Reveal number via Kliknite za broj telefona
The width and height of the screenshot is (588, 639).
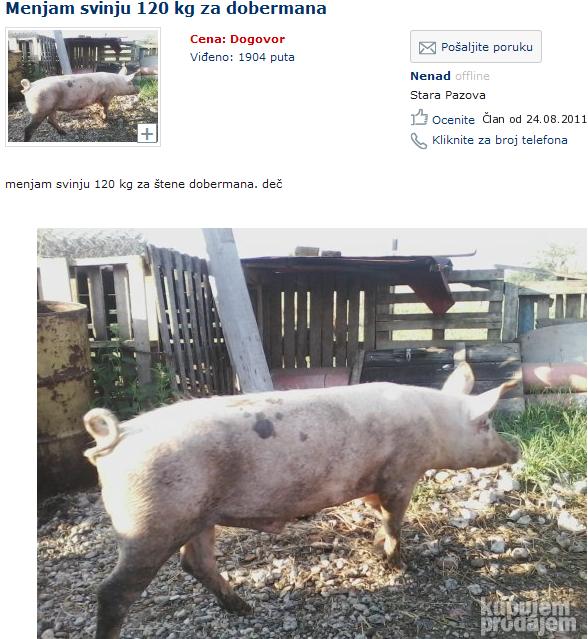click(500, 140)
